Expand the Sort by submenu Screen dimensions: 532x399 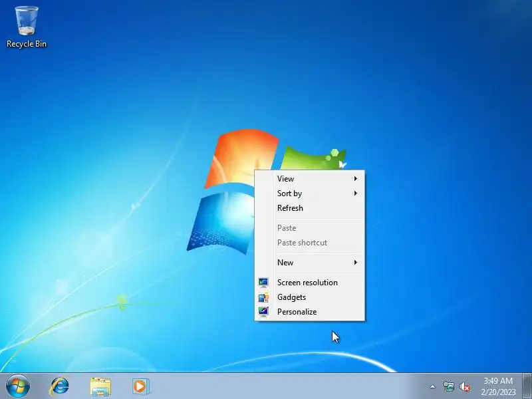(x=319, y=194)
